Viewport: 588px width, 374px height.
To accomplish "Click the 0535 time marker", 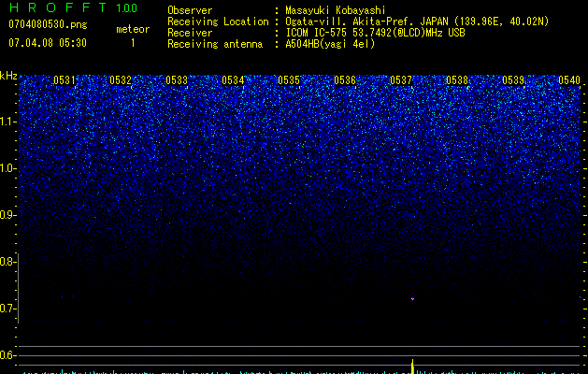I will (x=289, y=80).
